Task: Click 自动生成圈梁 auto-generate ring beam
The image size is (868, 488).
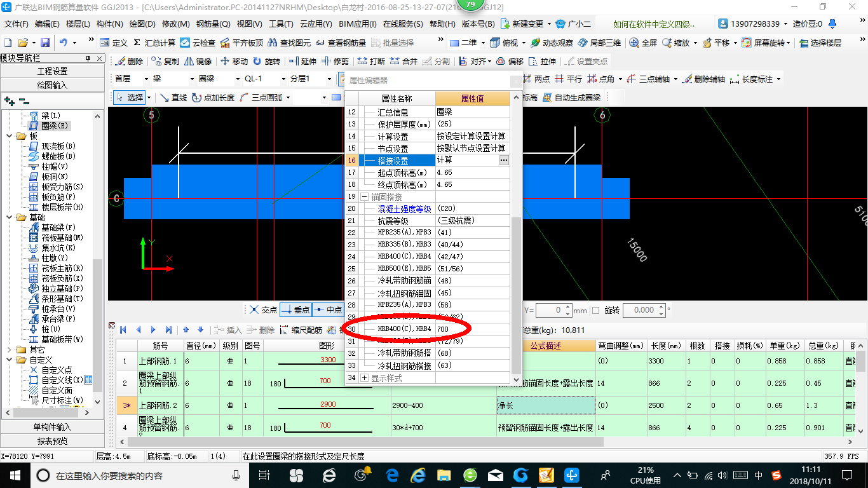Action: pos(571,97)
